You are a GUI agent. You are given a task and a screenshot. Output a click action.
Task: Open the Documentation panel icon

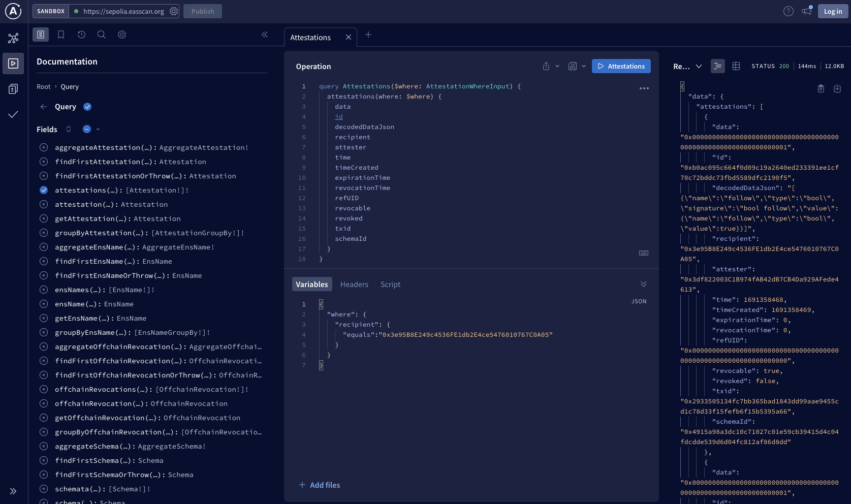pos(41,34)
